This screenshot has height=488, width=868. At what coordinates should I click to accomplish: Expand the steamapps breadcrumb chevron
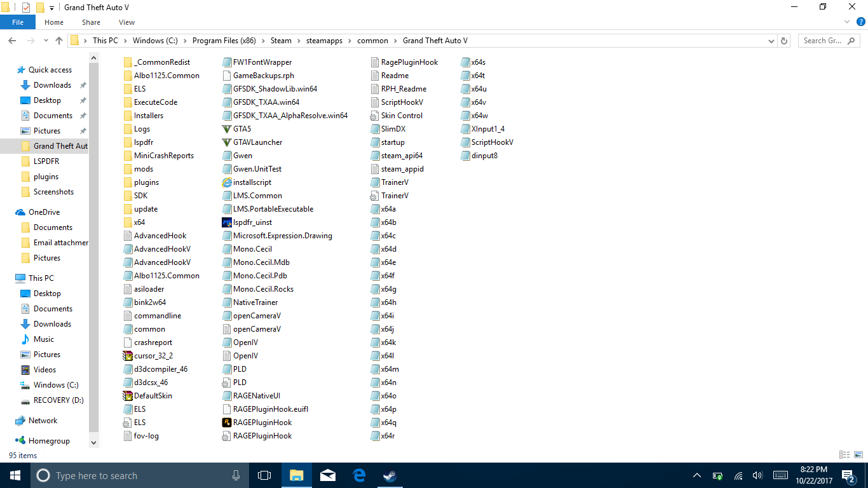pos(350,41)
